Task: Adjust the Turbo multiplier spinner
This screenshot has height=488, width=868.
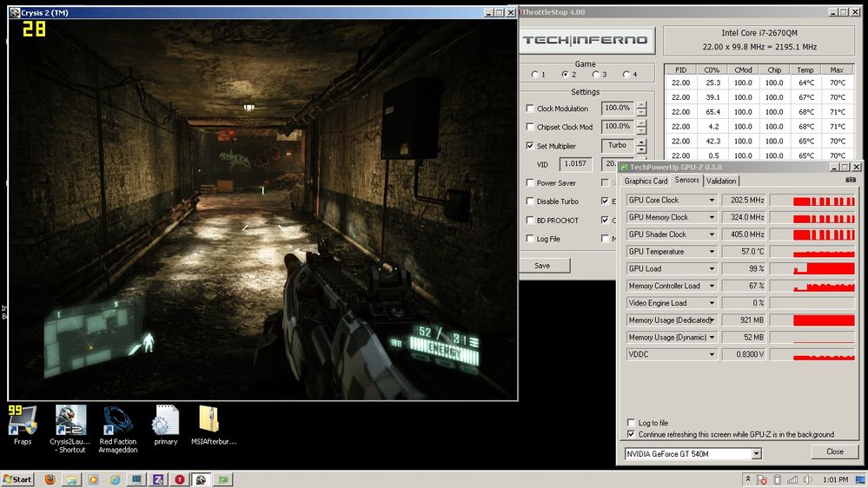Action: click(x=641, y=146)
